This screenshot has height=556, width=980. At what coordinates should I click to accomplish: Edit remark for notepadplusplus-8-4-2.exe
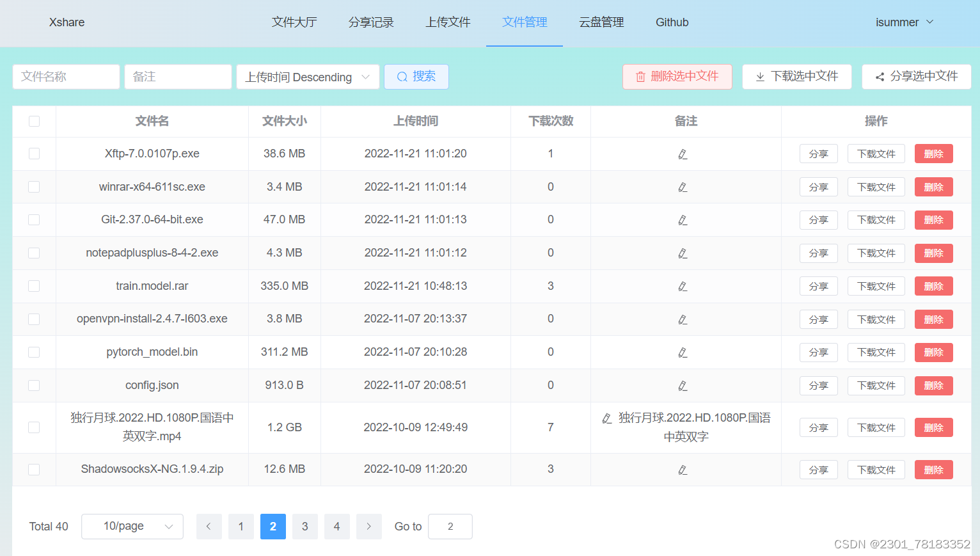coord(683,253)
